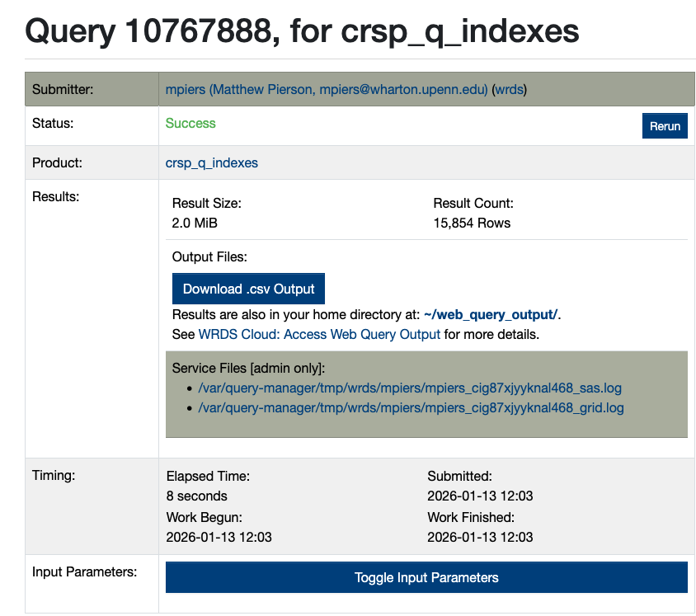Open WRDS Cloud: Access Web Query Output
The width and height of the screenshot is (696, 616).
319,334
